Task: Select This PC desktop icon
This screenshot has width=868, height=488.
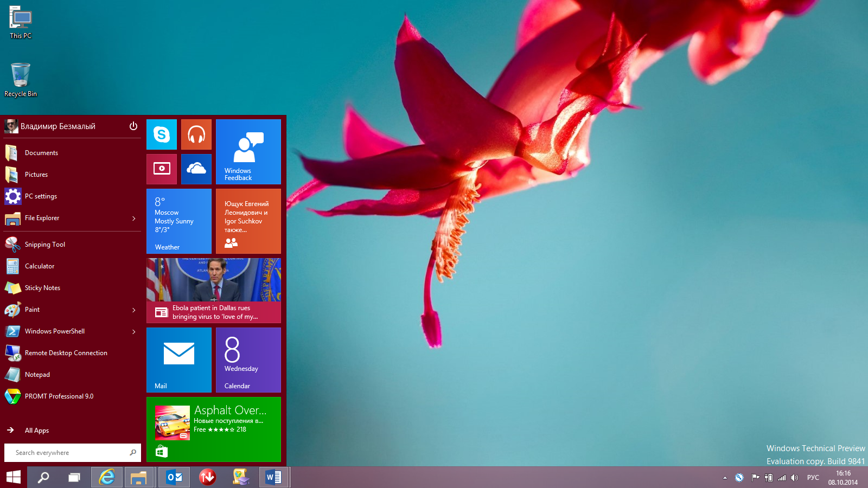Action: pos(21,23)
